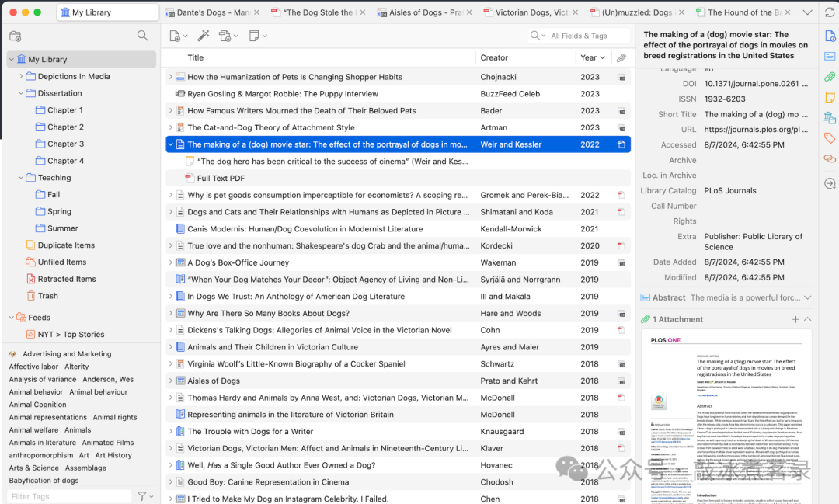Collapse the Attachment section chevron
Screen dimensions: 839x504
pyautogui.click(x=807, y=319)
